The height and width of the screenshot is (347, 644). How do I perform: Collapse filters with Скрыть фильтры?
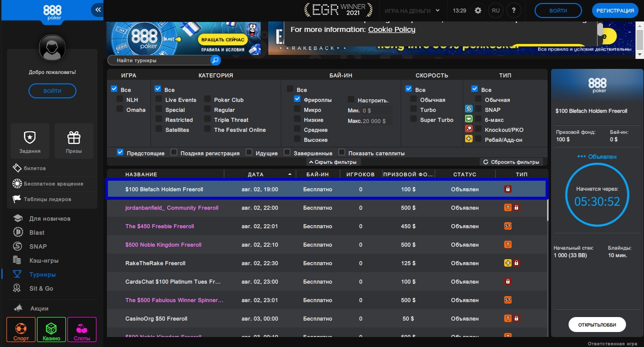333,162
